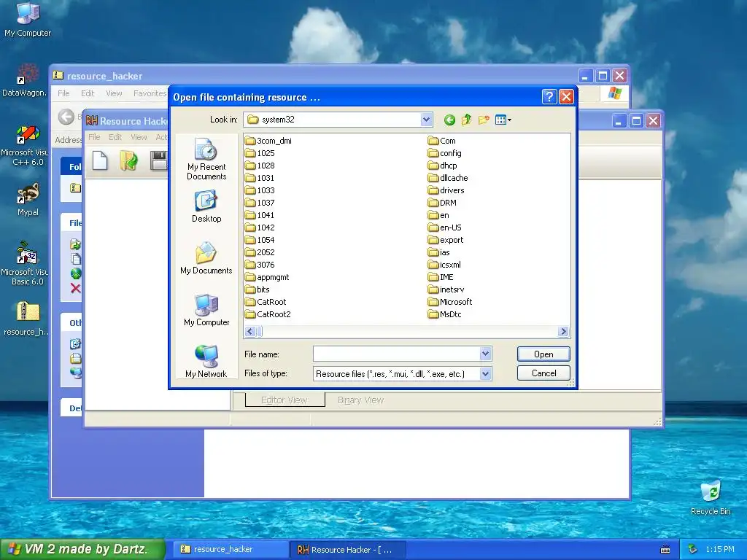Image resolution: width=747 pixels, height=560 pixels.
Task: Select Desktop in the places bar
Action: pyautogui.click(x=206, y=206)
